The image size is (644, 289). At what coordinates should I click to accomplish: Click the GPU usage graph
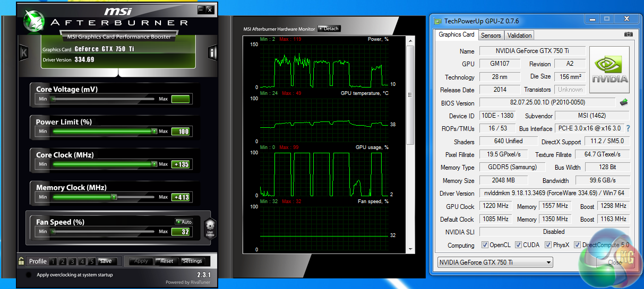[324, 173]
